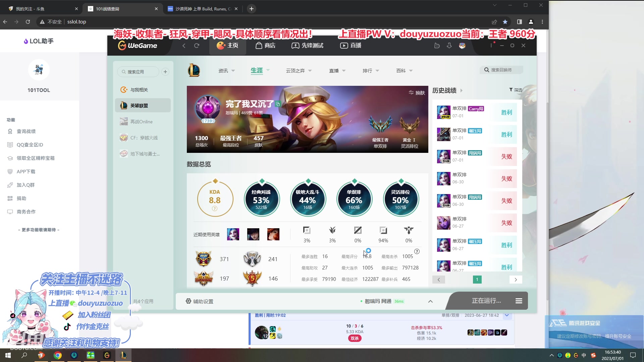
Task: Click the SVP badge icon
Action: click(x=252, y=259)
